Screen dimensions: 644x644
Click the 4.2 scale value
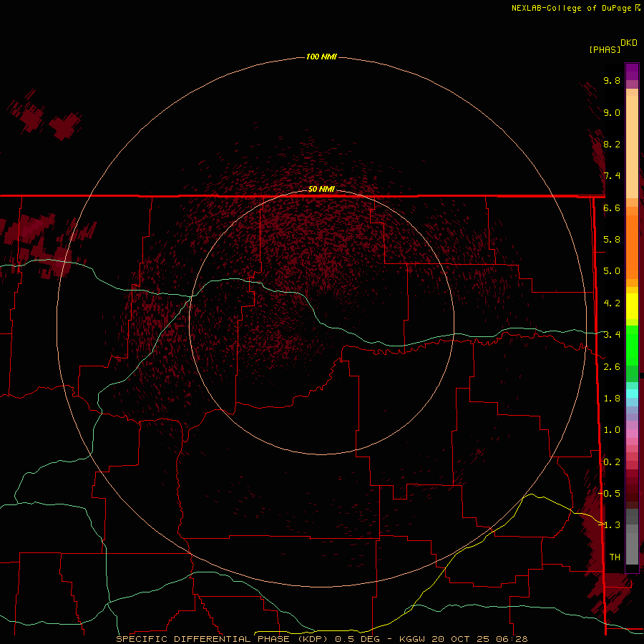point(612,303)
